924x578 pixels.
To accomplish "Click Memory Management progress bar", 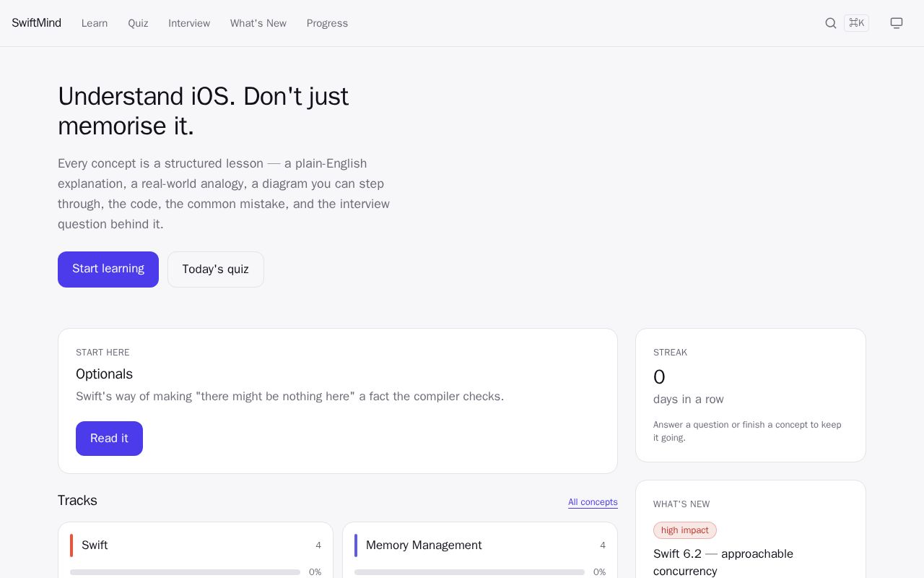I will (469, 572).
